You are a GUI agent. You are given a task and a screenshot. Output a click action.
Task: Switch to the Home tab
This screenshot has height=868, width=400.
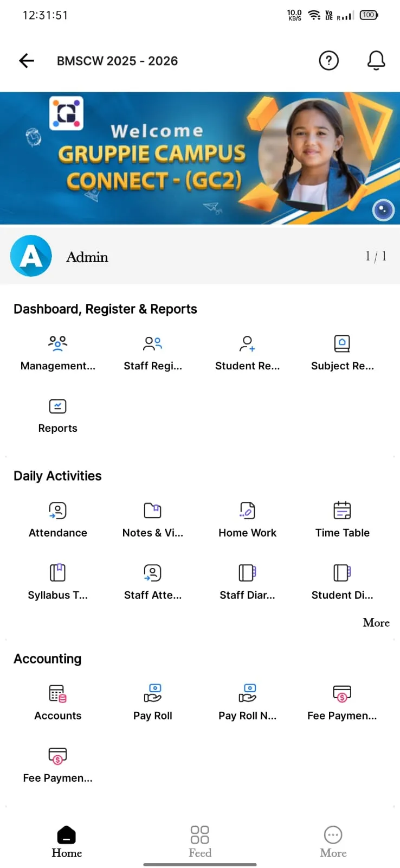[67, 842]
